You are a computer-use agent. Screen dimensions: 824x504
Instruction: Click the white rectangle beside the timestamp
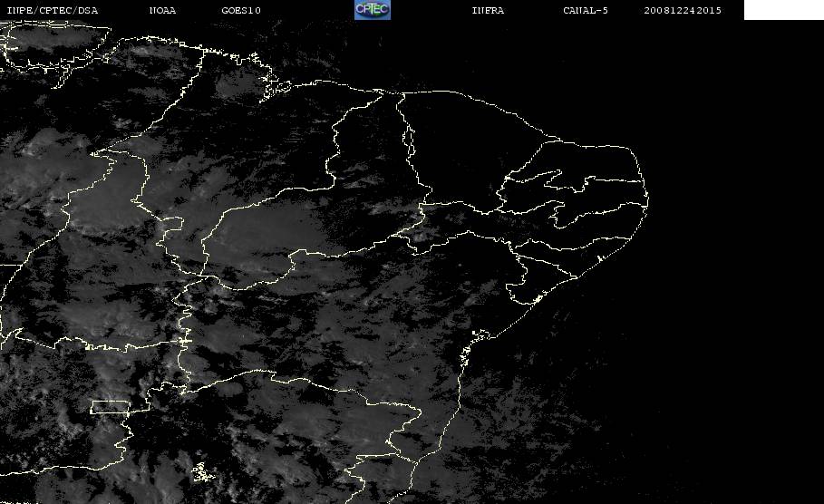tap(784, 9)
